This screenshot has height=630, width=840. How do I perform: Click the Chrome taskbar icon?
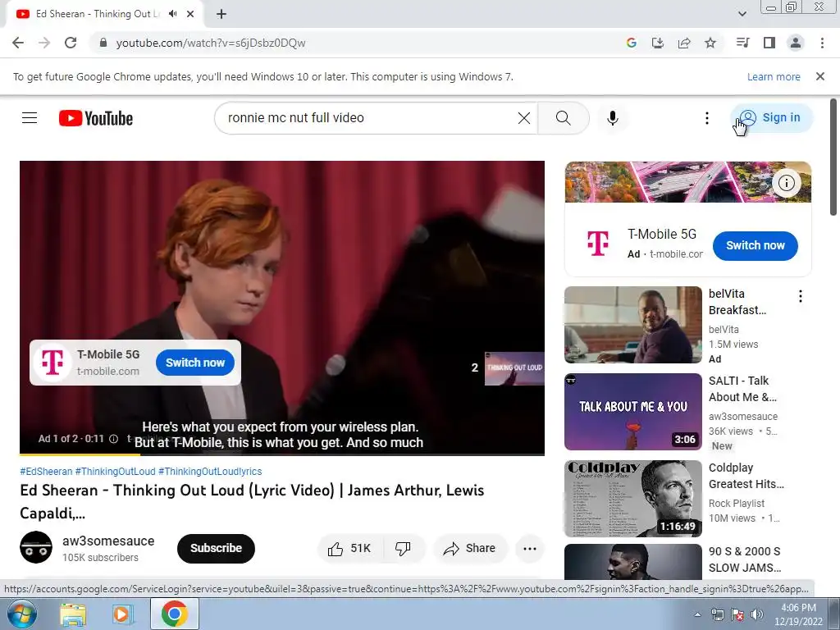click(x=174, y=614)
